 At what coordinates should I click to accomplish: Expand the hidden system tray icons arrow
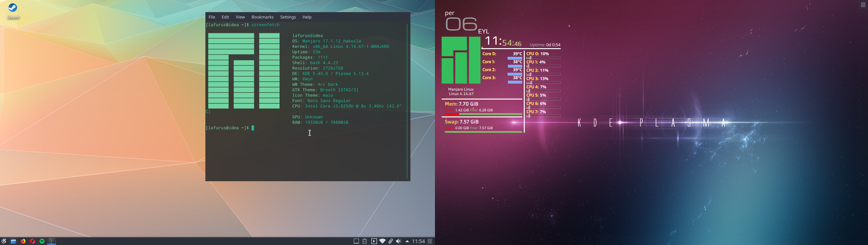tap(407, 241)
